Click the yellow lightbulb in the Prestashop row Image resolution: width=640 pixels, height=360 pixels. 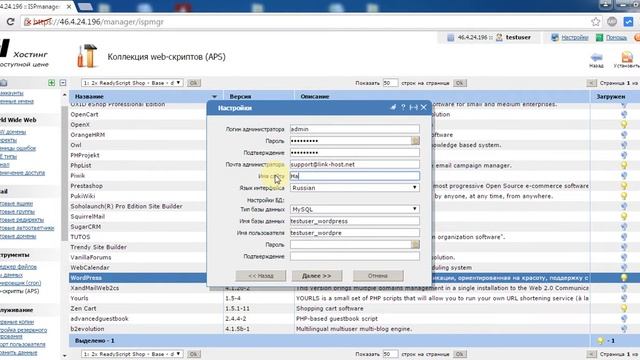pos(624,186)
